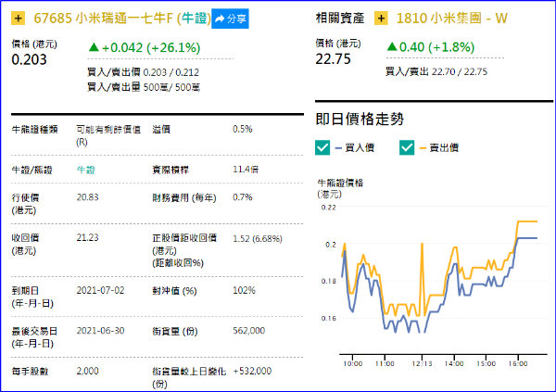Click the 分享 share button
556x392 pixels.
[230, 19]
